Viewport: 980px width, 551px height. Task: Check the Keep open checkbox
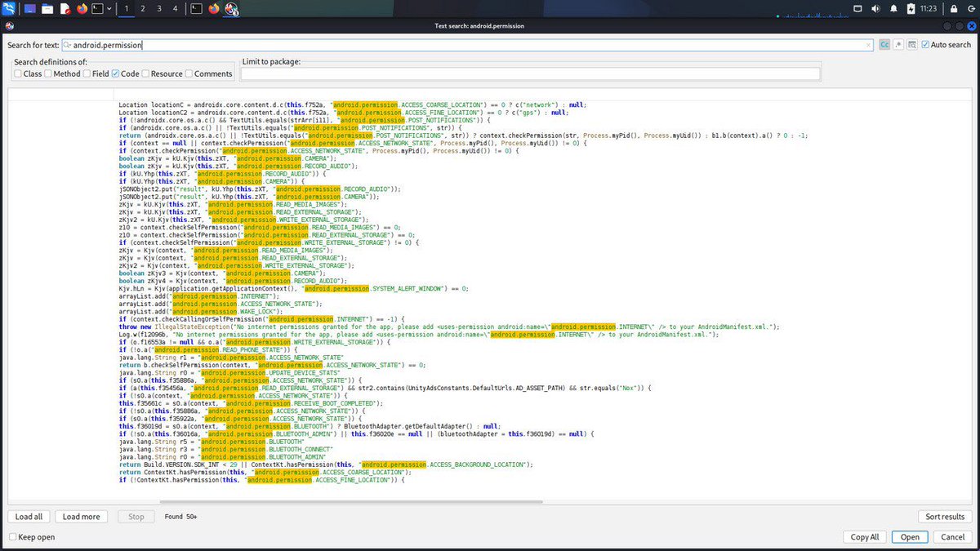coord(32,537)
